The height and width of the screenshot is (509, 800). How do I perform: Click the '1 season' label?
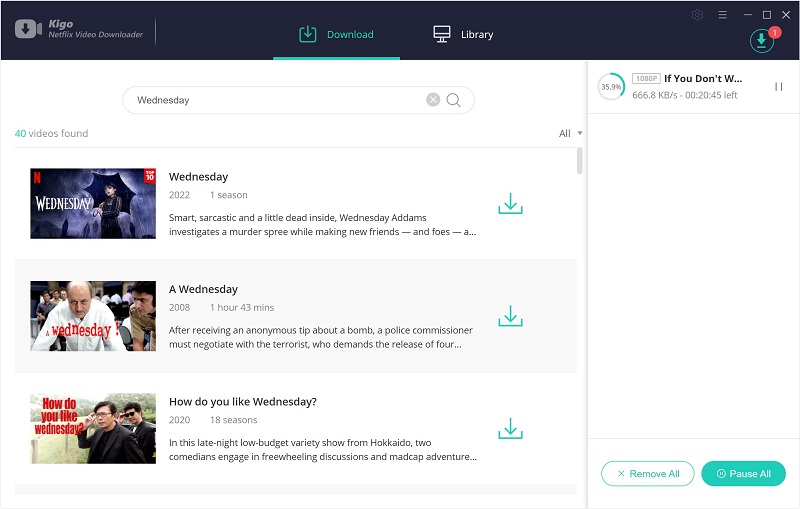tap(229, 195)
